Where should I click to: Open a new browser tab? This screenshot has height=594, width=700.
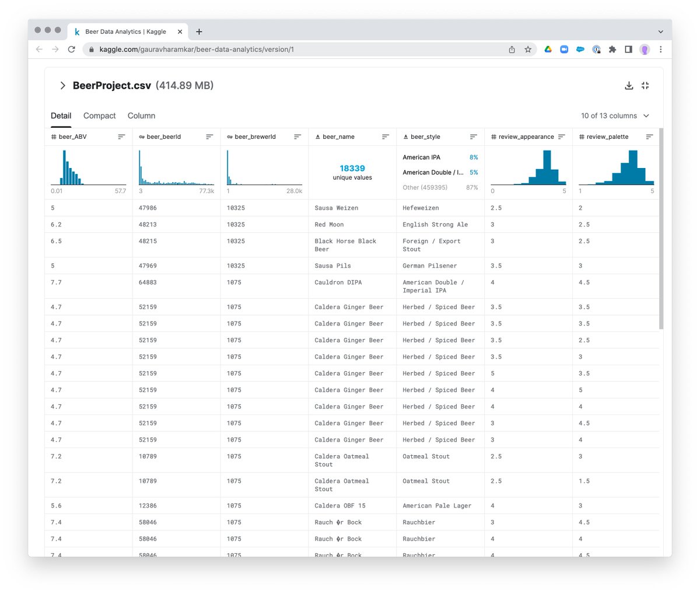click(x=199, y=32)
